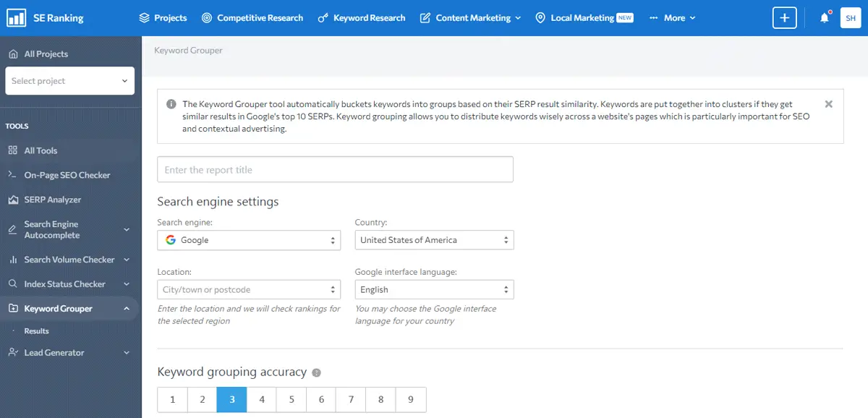Click the Competitive Research target icon
Viewport: 868px width, 418px height.
(207, 18)
